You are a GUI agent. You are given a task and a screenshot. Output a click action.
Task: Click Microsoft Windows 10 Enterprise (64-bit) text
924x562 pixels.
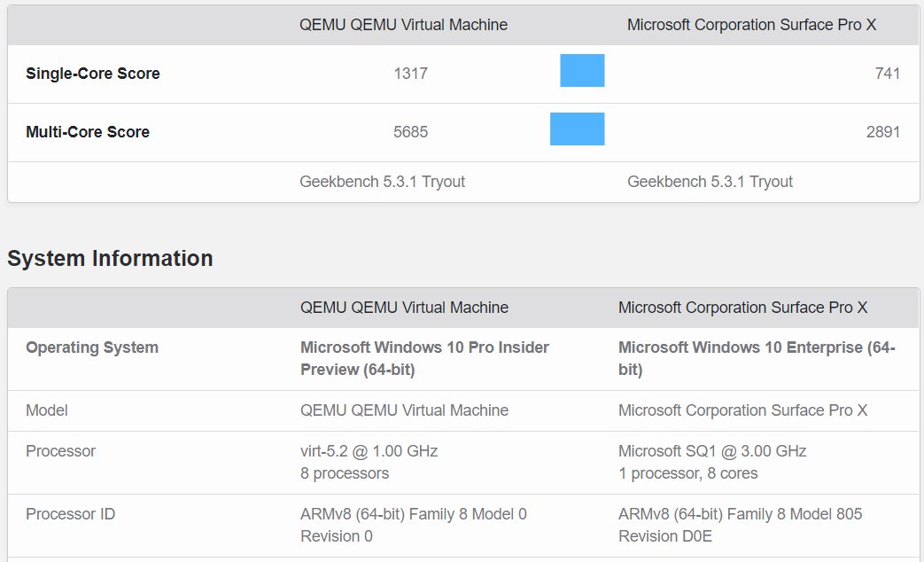pyautogui.click(x=757, y=358)
